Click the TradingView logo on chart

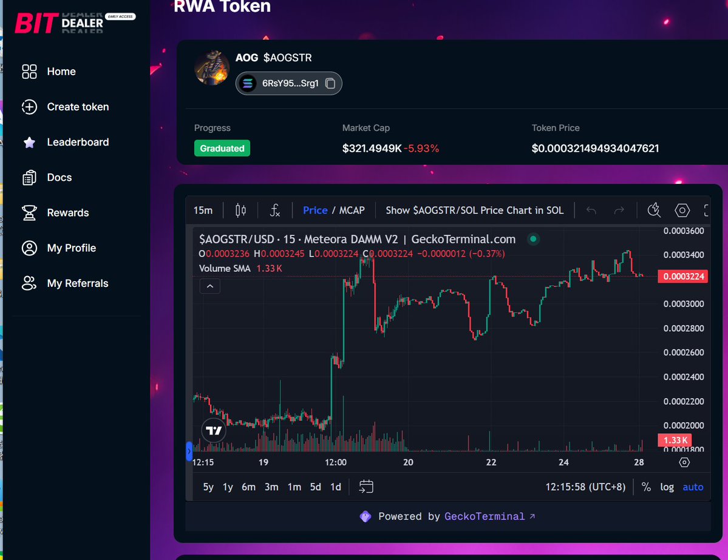tap(214, 431)
